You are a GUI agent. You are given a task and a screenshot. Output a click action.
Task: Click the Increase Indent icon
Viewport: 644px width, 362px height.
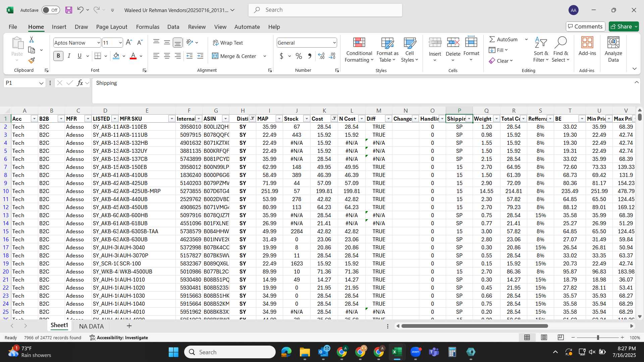[200, 56]
